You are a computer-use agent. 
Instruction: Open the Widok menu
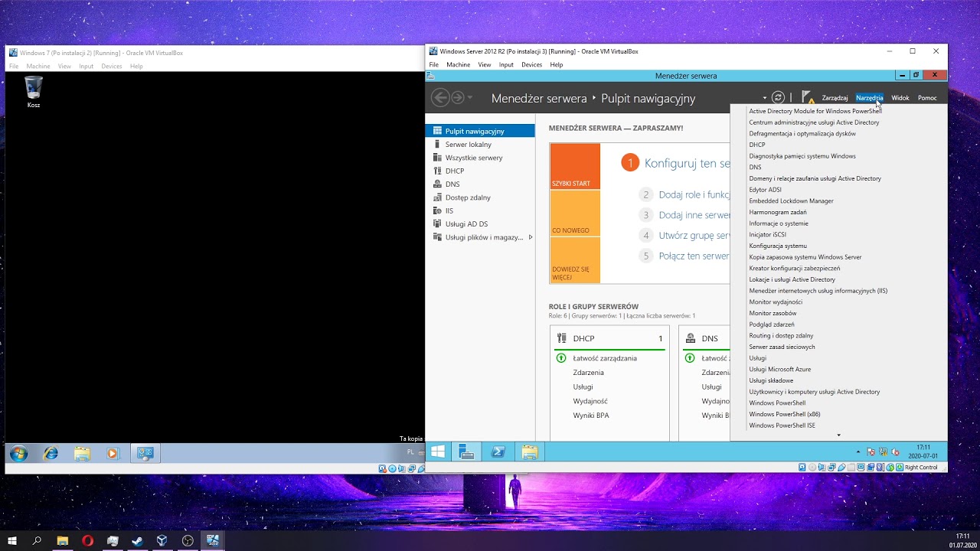pyautogui.click(x=900, y=98)
